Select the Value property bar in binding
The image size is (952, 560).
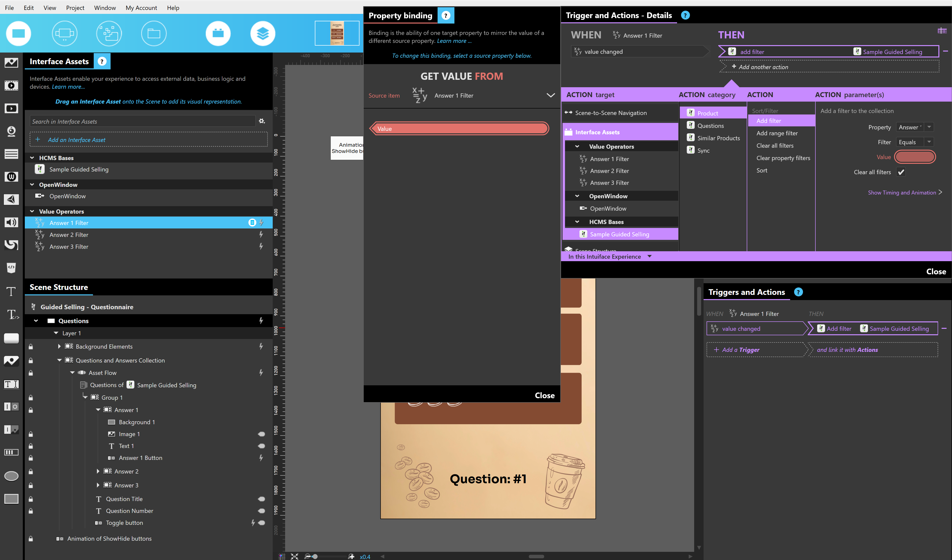tap(459, 129)
